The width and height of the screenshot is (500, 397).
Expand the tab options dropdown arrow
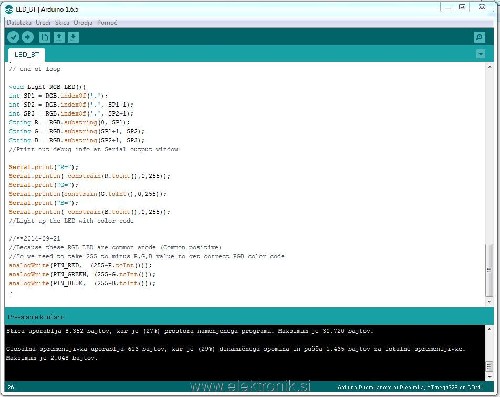click(480, 54)
